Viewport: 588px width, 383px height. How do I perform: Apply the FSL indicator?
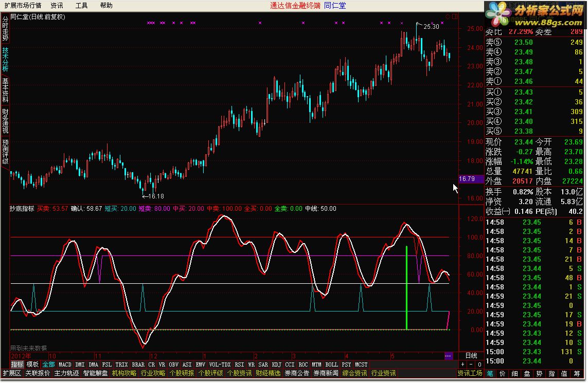[x=107, y=364]
